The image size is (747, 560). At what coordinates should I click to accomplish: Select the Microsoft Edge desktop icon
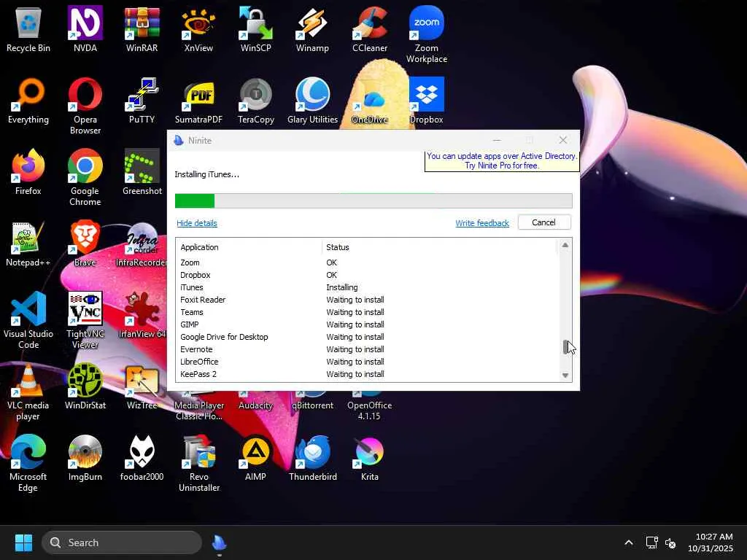28,463
